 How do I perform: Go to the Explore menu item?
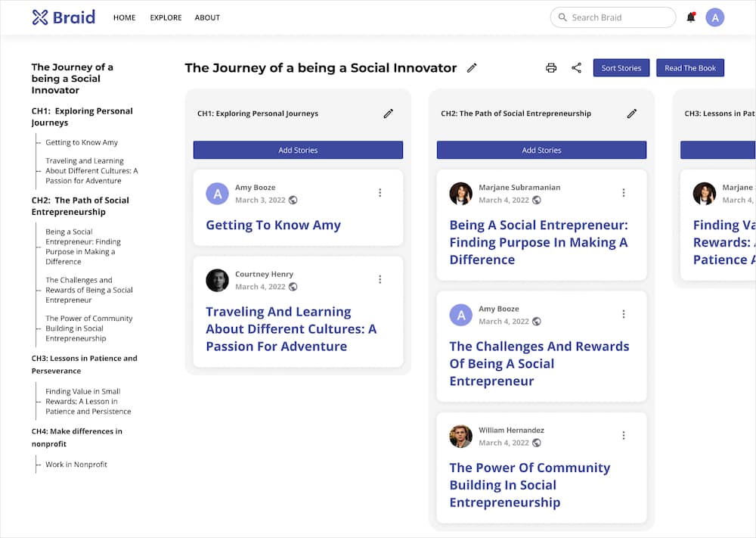[x=166, y=17]
